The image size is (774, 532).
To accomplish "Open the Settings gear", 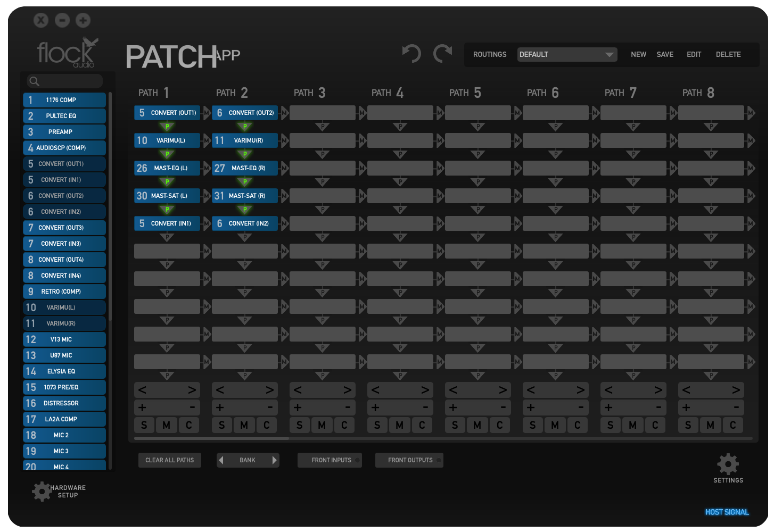I will coord(728,464).
